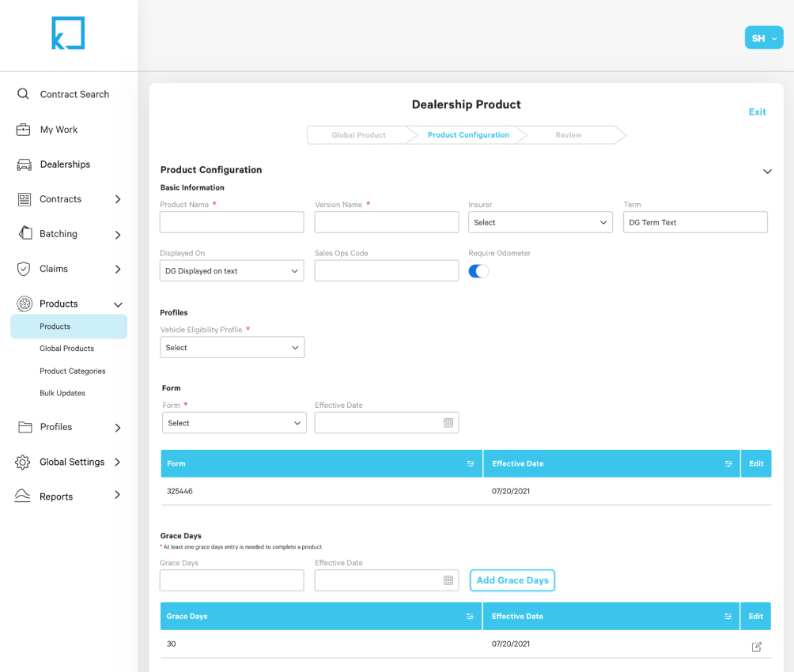Click the Batching papers icon
This screenshot has height=672, width=794.
(x=25, y=233)
